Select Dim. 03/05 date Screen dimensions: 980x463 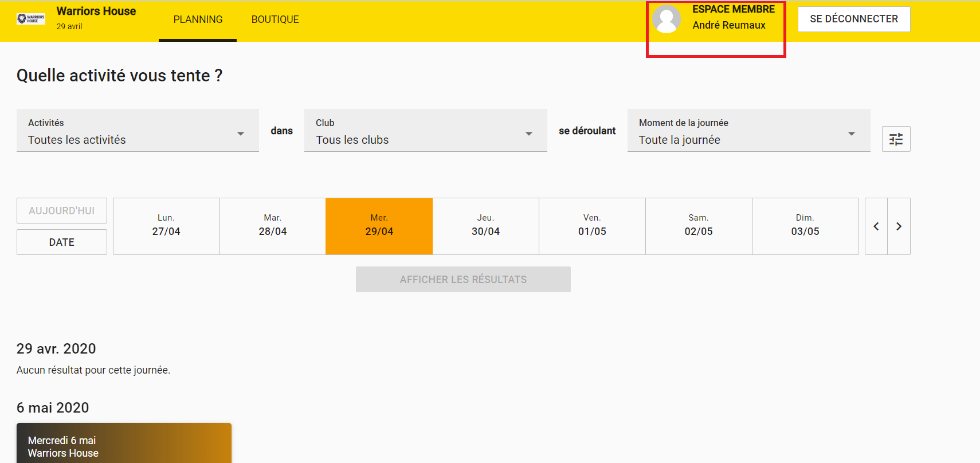coord(805,226)
